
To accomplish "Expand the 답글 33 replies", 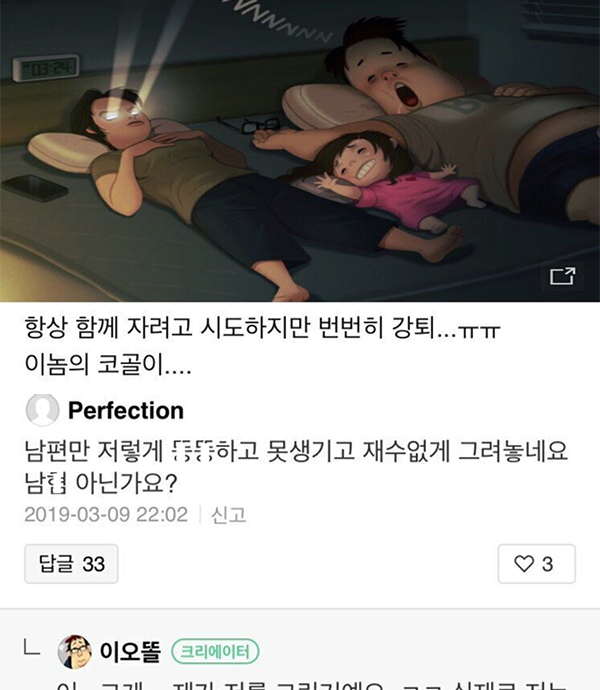I will click(x=71, y=564).
